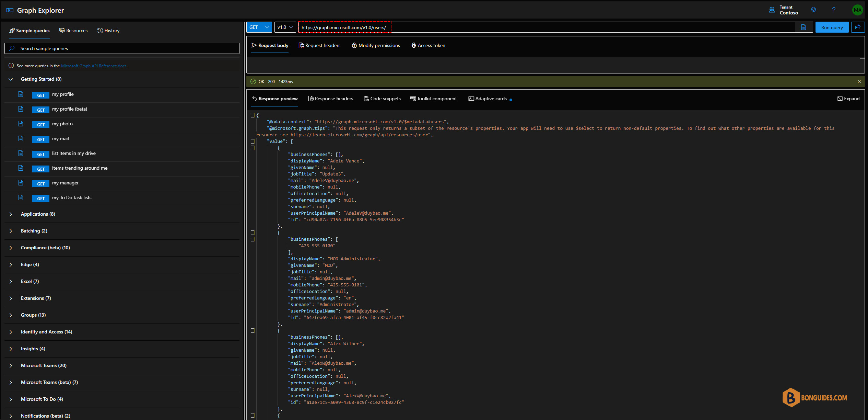Collapse the Getting Started category
The image size is (868, 420).
pos(11,79)
